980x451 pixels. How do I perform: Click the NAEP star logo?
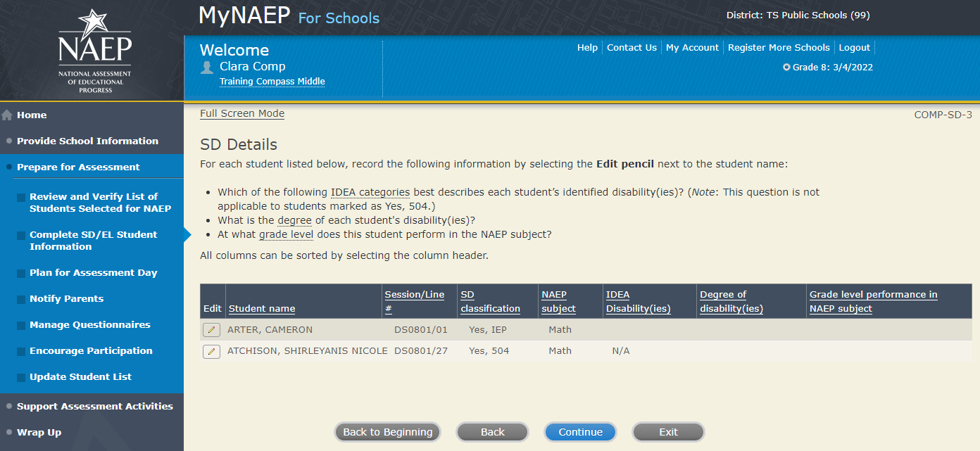(94, 51)
